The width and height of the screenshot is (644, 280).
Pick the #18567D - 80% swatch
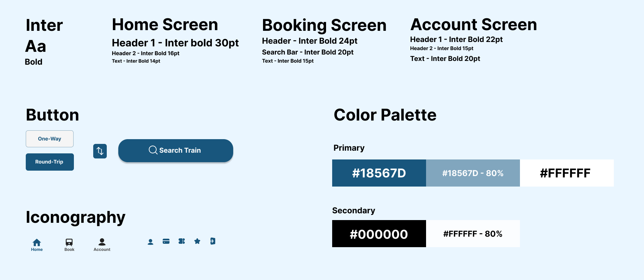[473, 173]
